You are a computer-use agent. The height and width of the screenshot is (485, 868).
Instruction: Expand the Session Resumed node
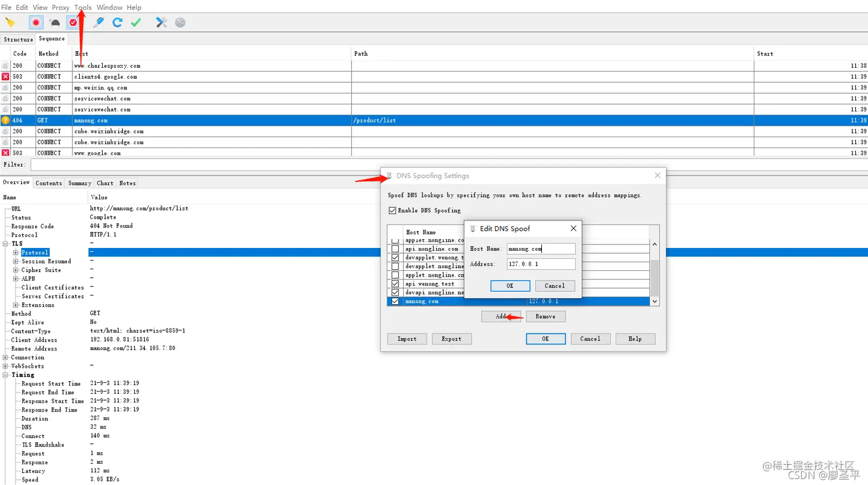click(16, 261)
